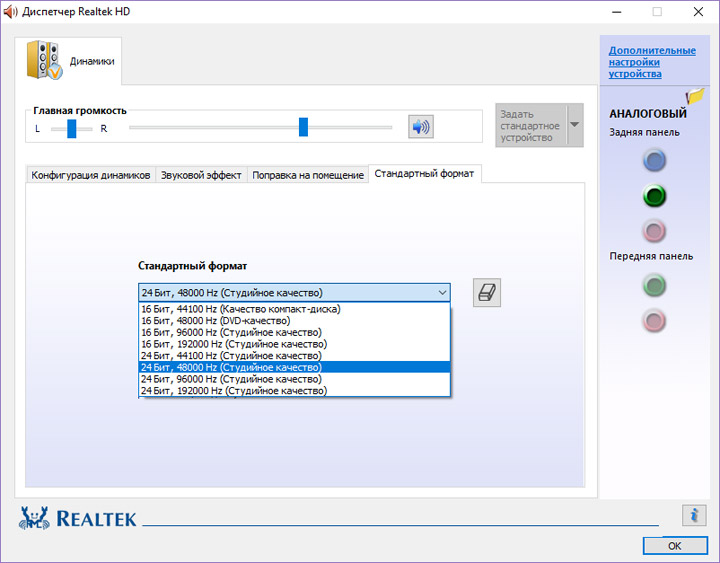Viewport: 720px width, 563px height.
Task: Choose 16 Бит, 44100 Hz (Качество компакт-диска)
Action: [294, 309]
